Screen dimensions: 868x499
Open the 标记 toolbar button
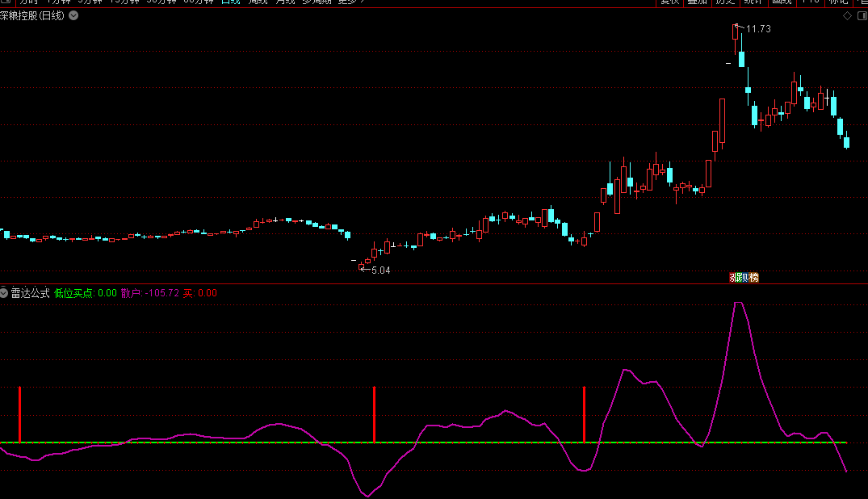pos(839,2)
